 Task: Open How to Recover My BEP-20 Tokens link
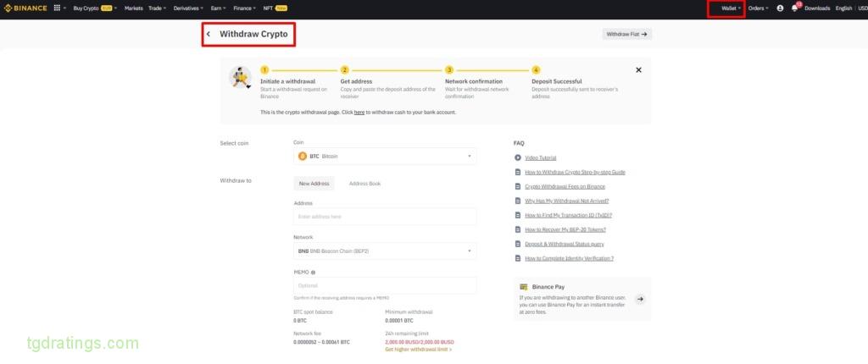coord(565,229)
